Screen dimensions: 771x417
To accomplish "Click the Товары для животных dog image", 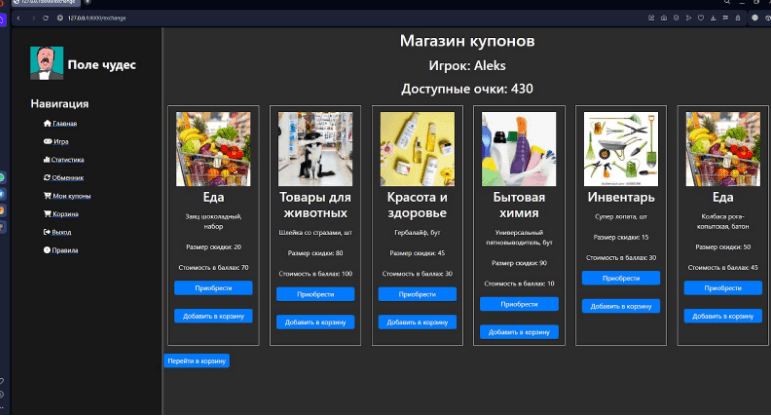I will [x=315, y=149].
